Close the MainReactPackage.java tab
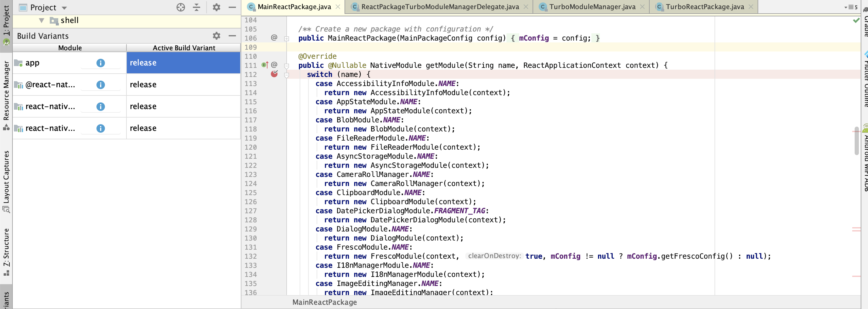Image resolution: width=868 pixels, height=309 pixels. (x=338, y=7)
